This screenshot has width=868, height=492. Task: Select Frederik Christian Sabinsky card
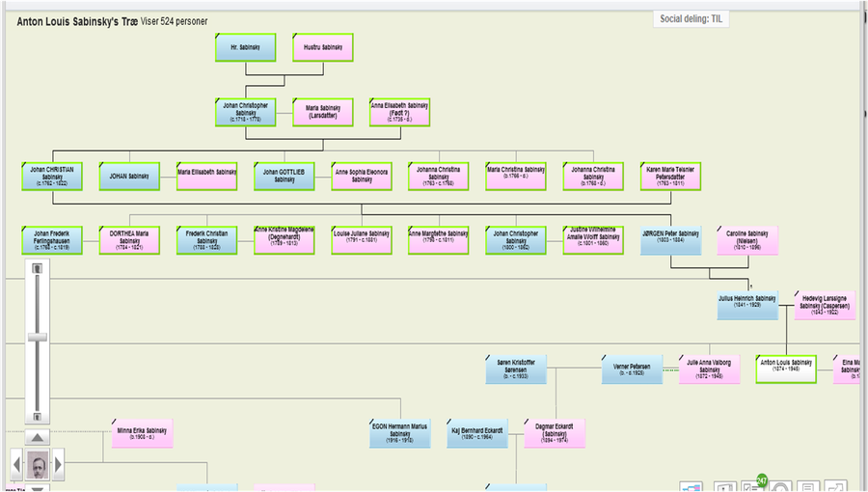(207, 240)
